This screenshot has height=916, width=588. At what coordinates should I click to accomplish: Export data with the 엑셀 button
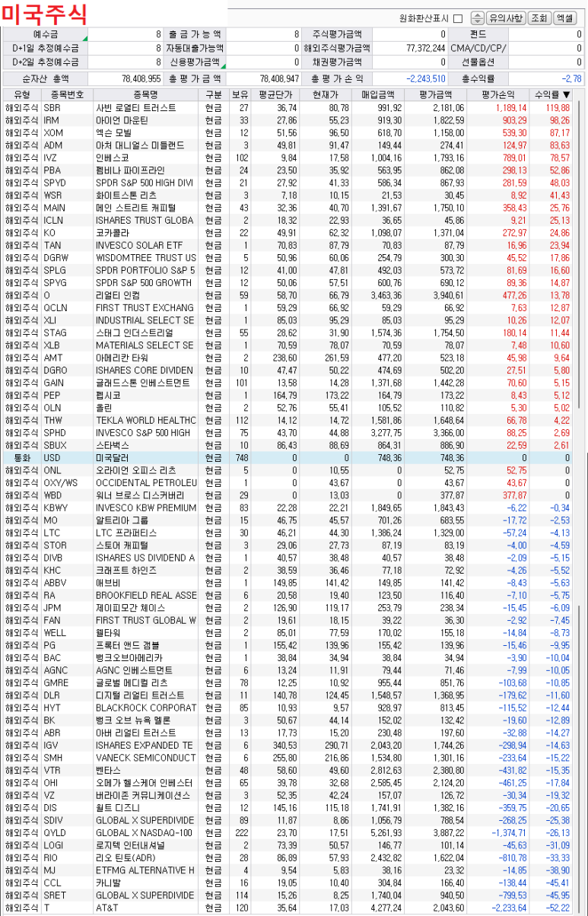pyautogui.click(x=565, y=18)
